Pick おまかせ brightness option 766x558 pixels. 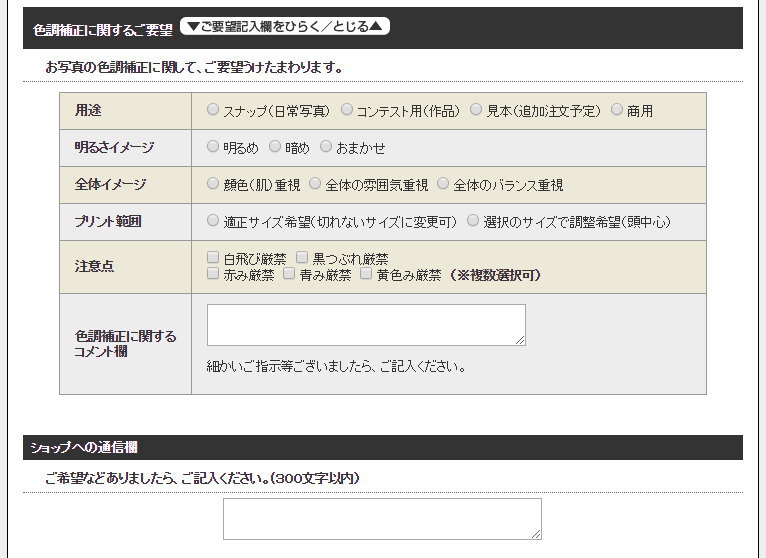[326, 146]
